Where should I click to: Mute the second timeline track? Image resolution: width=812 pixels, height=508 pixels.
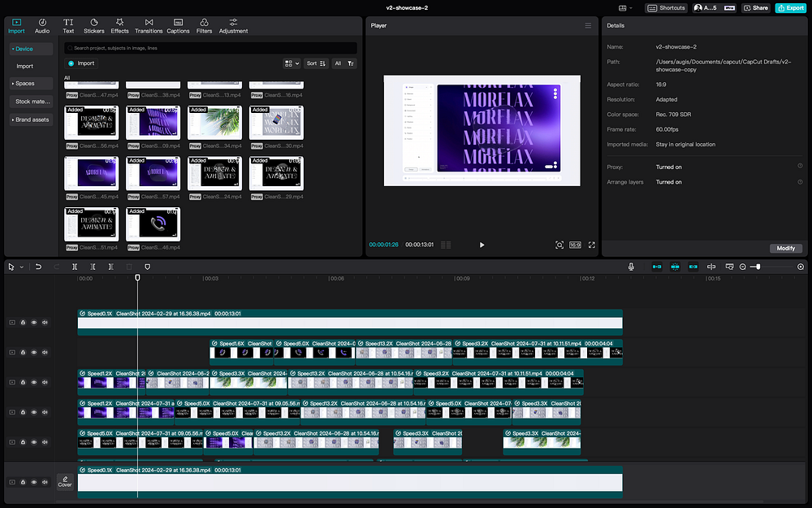tap(45, 352)
